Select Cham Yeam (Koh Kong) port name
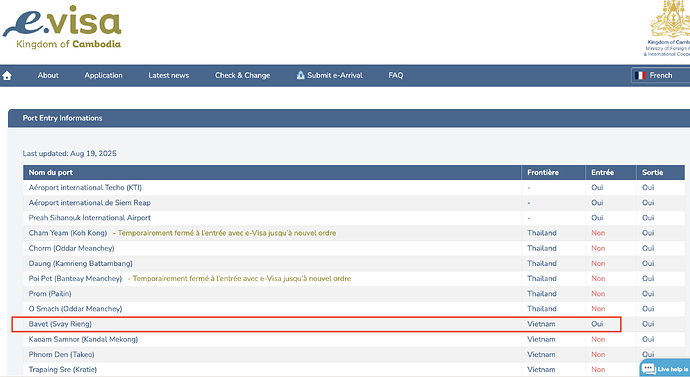The image size is (690, 377). pos(68,233)
